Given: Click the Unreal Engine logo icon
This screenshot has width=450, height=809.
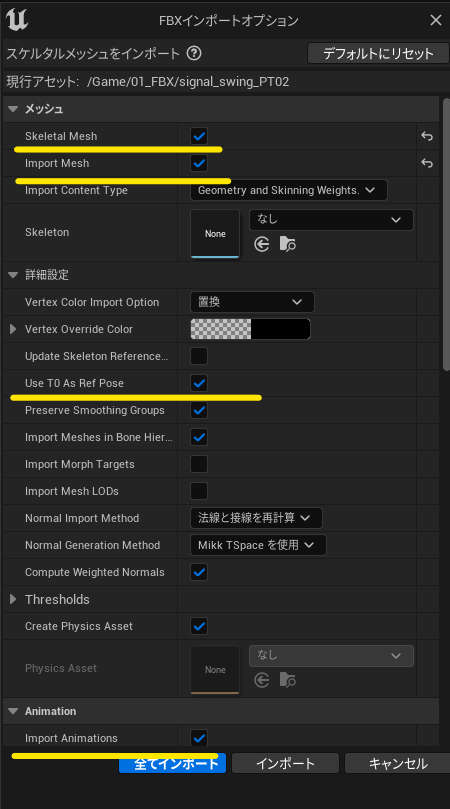Looking at the screenshot, I should (17, 20).
